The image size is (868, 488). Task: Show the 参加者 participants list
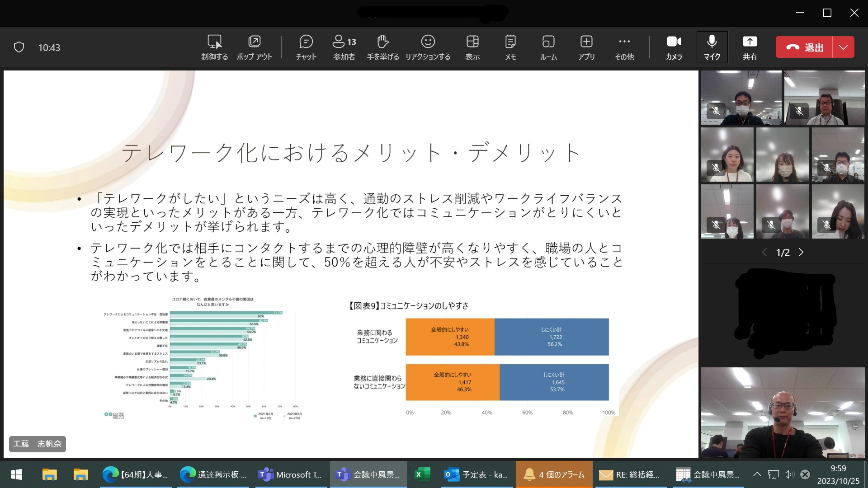coord(344,47)
